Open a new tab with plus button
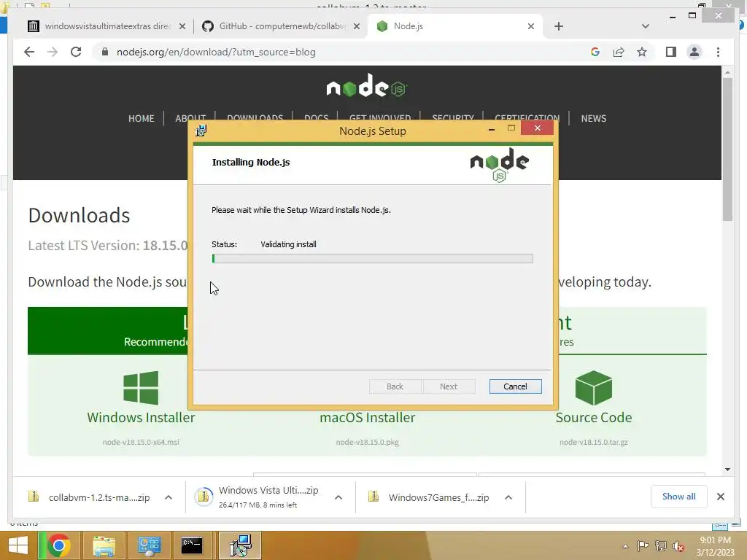 pyautogui.click(x=559, y=26)
